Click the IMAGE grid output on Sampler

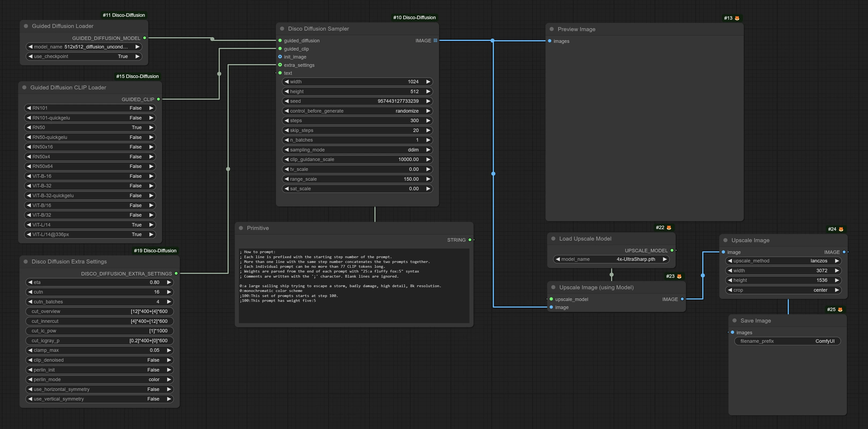435,40
